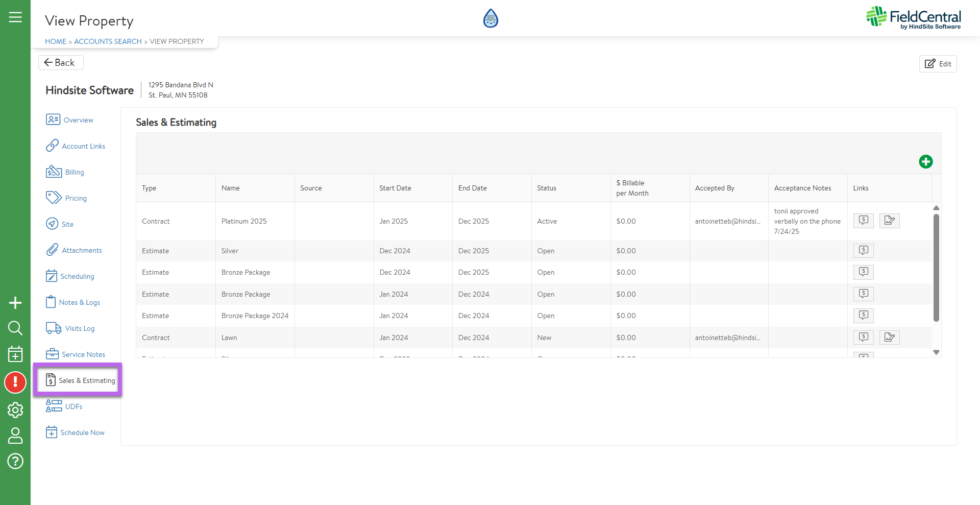Open settings gear in the left sidebar
The height and width of the screenshot is (505, 980).
point(15,410)
